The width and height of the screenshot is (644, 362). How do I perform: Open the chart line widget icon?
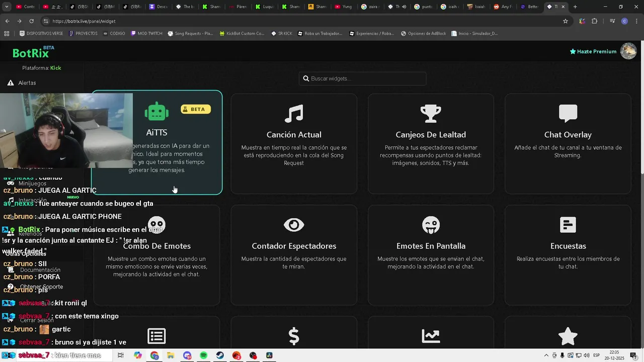tap(431, 336)
